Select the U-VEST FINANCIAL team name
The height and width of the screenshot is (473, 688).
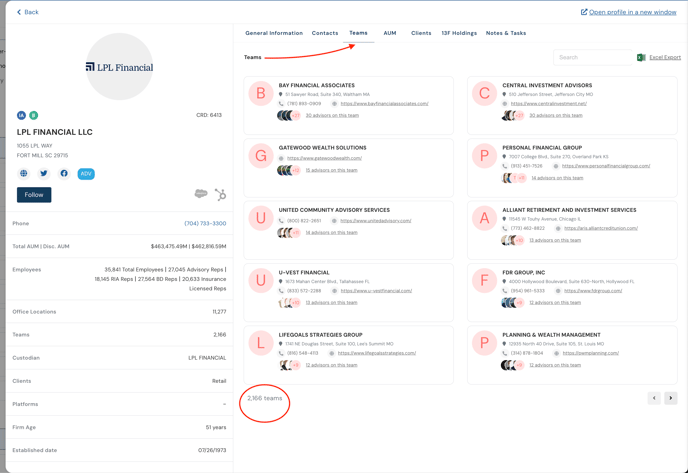[304, 272]
